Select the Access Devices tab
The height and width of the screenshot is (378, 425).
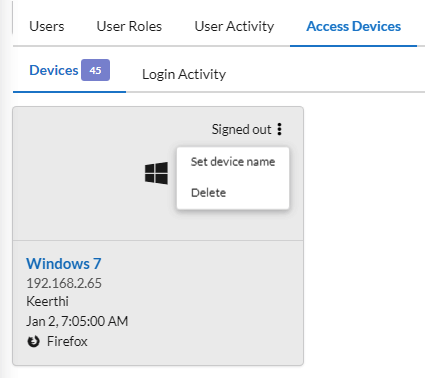353,26
